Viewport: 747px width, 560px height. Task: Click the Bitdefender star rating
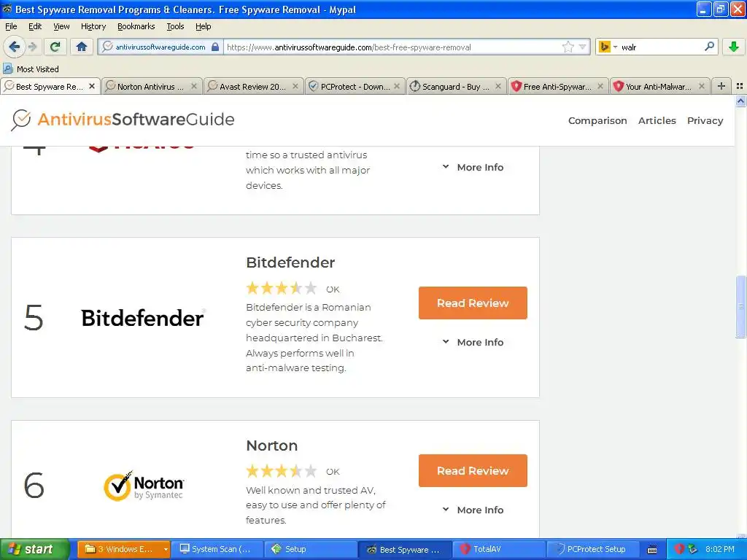pos(281,288)
